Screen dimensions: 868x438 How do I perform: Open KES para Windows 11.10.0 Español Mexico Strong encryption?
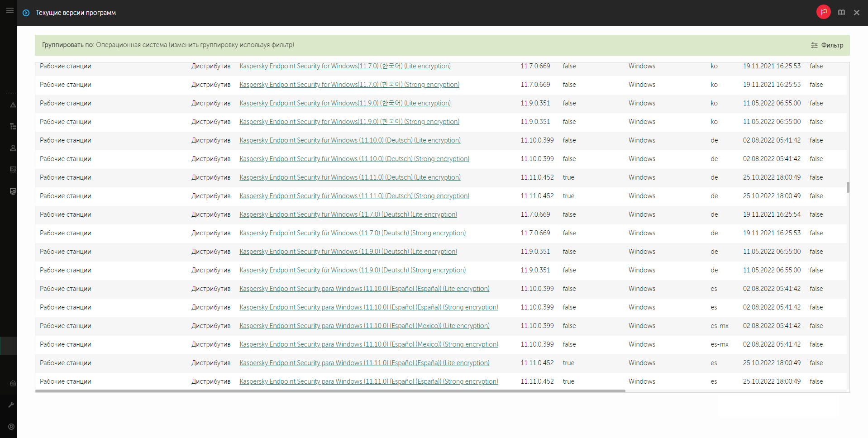pos(368,344)
